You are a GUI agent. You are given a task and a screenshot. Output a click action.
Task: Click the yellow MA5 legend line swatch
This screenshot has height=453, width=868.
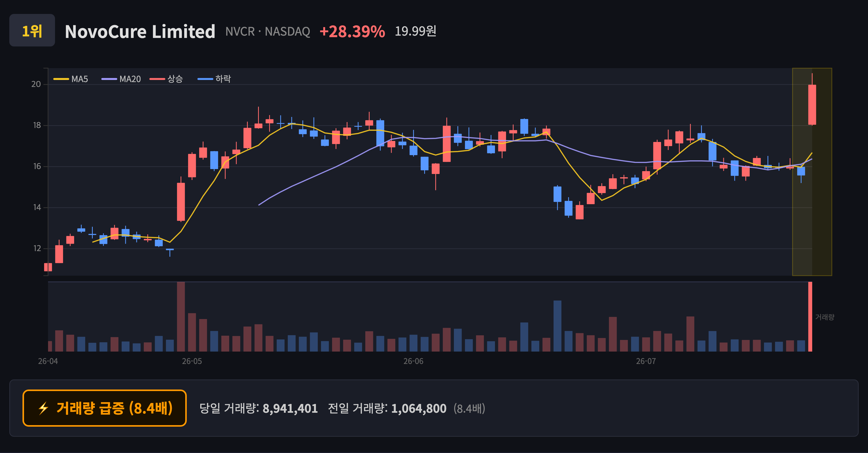click(61, 79)
